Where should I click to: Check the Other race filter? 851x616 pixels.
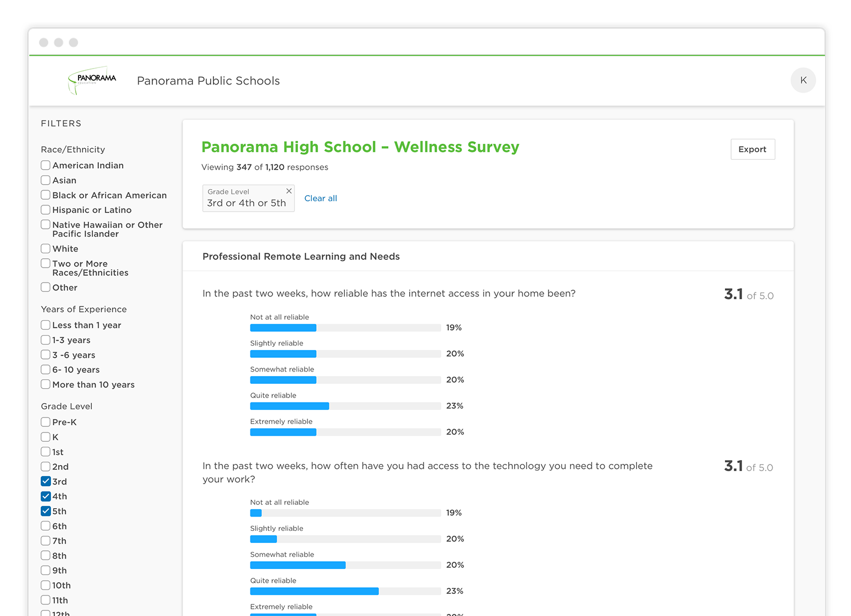46,288
